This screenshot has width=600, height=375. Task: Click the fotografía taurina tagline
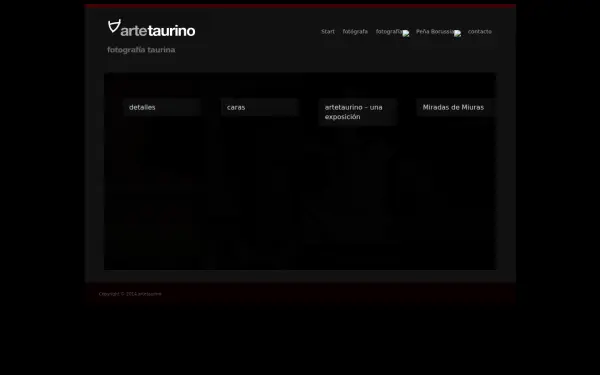tap(141, 50)
